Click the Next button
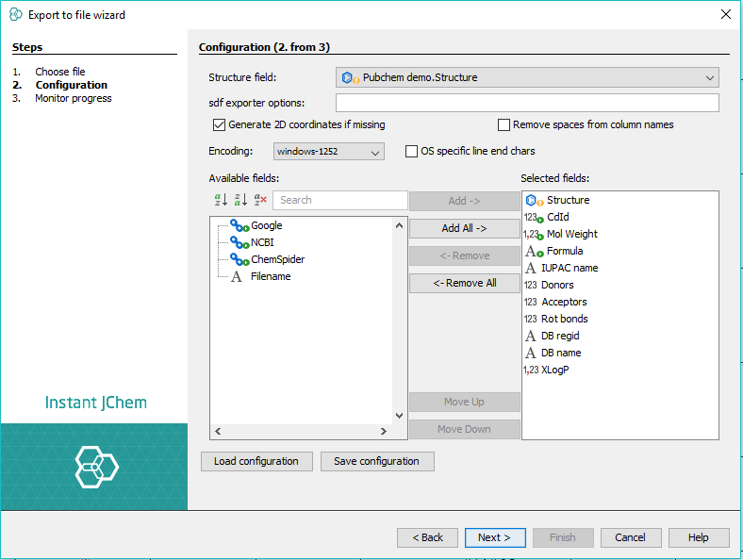The width and height of the screenshot is (743, 560). 494,537
